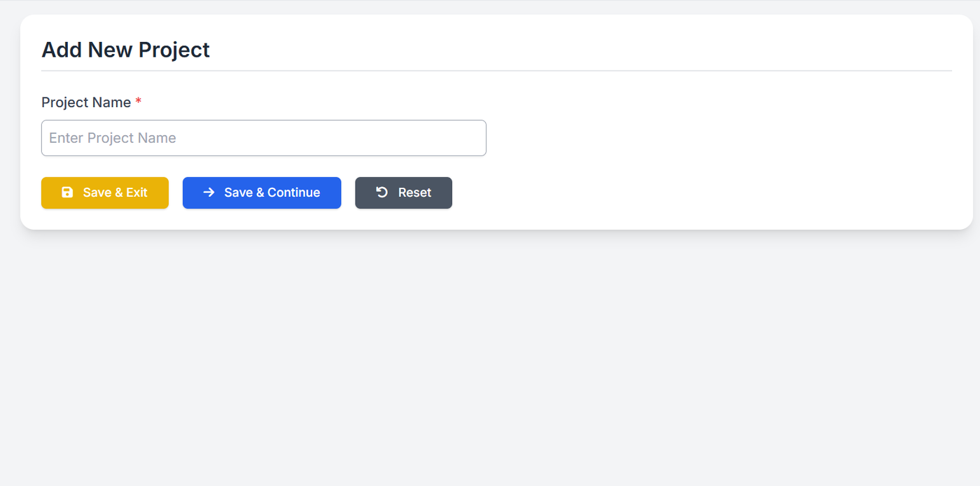Image resolution: width=980 pixels, height=486 pixels.
Task: Click the circular reset arrow icon
Action: pos(382,193)
